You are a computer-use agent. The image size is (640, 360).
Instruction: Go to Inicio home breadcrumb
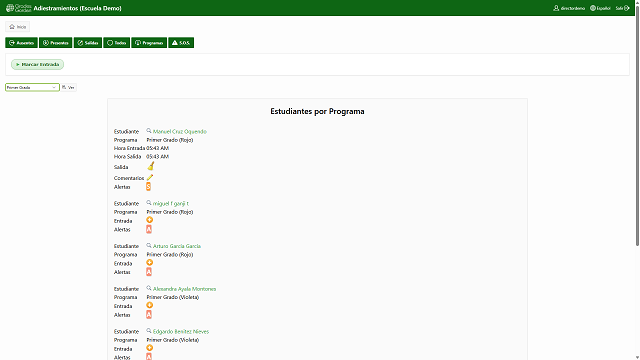point(18,27)
